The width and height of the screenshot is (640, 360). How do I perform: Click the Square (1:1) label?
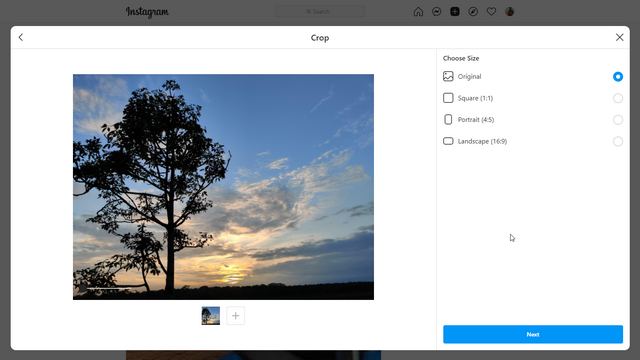[475, 98]
